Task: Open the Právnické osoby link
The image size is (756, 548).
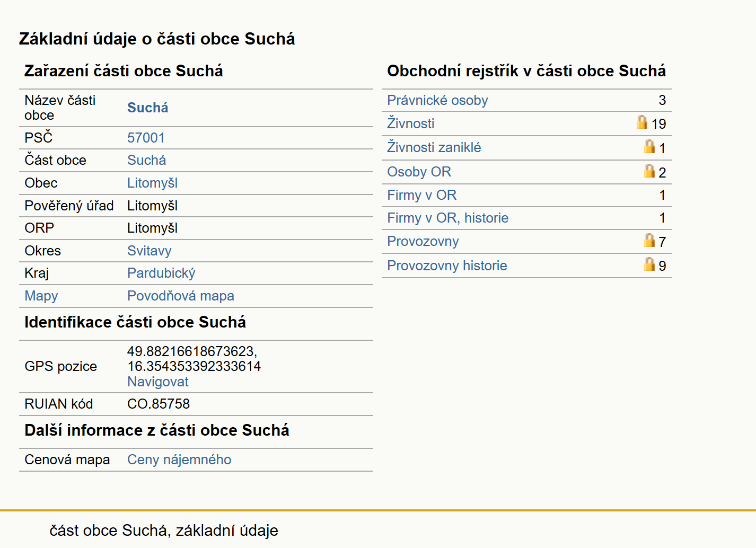Action: pos(437,100)
